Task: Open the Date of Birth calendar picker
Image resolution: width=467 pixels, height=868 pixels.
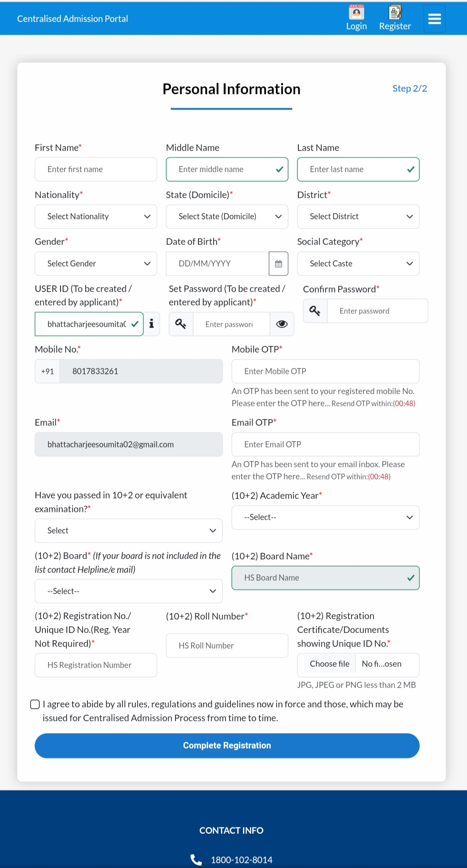Action: 278,264
